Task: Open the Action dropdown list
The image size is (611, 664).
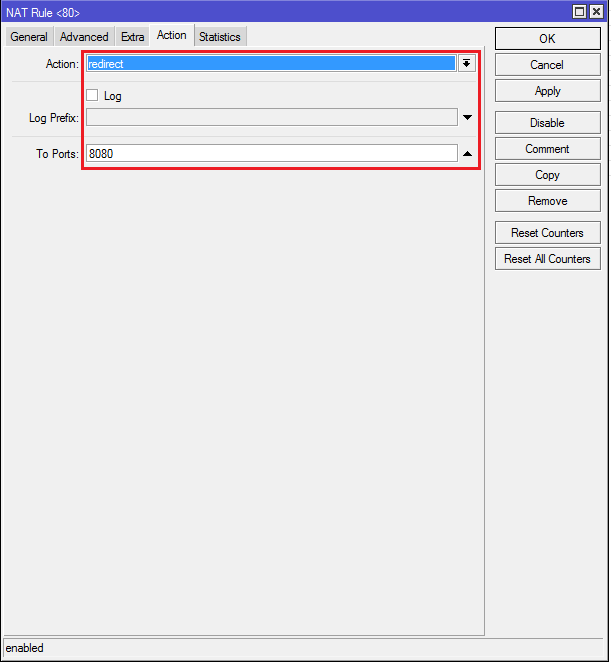Action: point(466,64)
